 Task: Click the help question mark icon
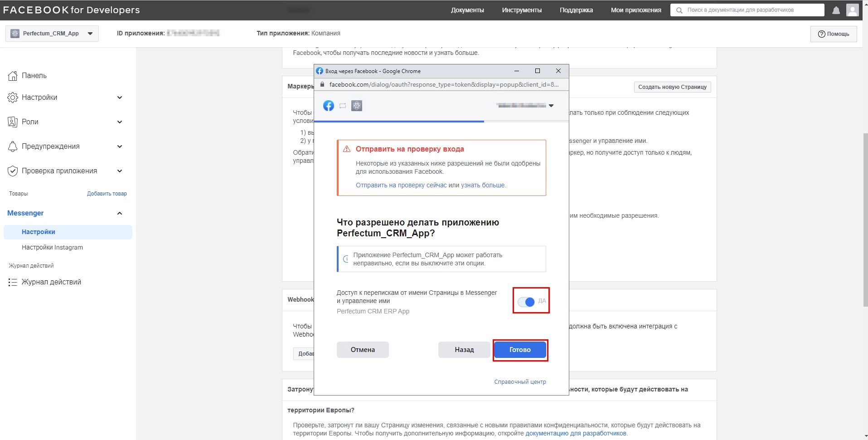(821, 34)
